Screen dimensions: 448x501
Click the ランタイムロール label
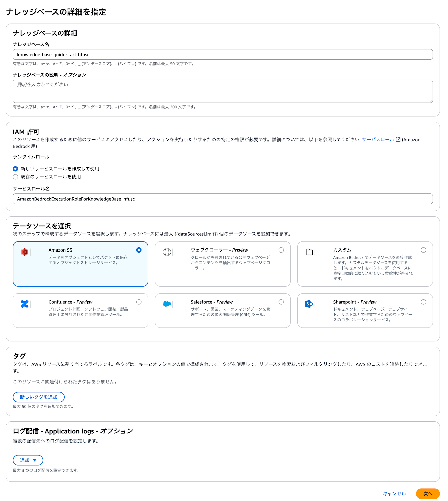tap(31, 157)
